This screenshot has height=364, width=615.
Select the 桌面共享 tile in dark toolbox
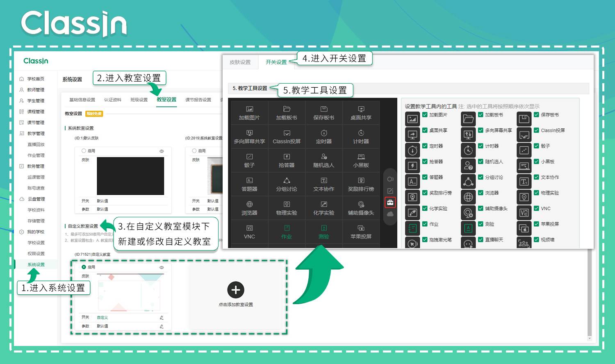point(361,113)
